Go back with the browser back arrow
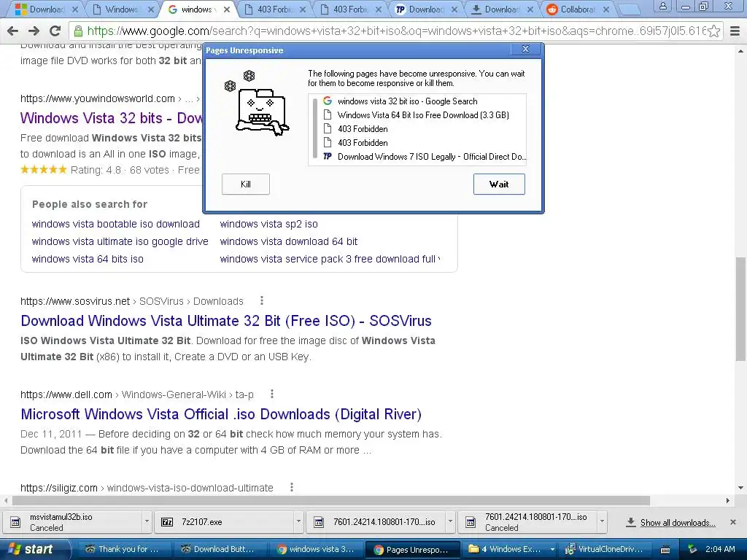This screenshot has height=560, width=747. point(13,31)
